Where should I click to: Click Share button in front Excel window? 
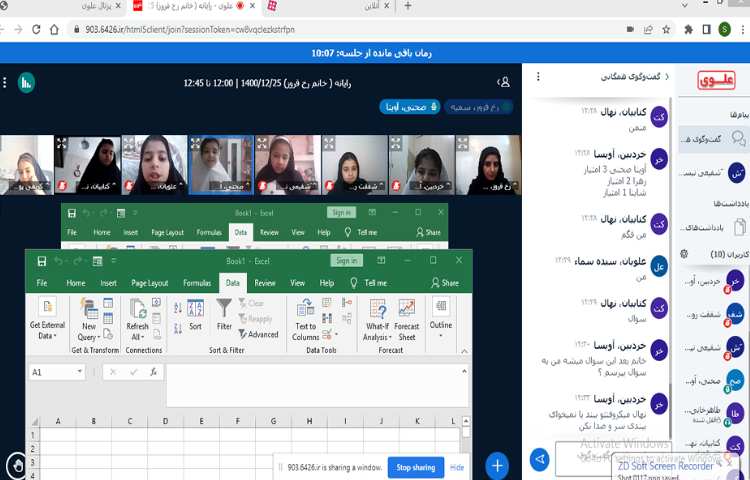[x=445, y=283]
